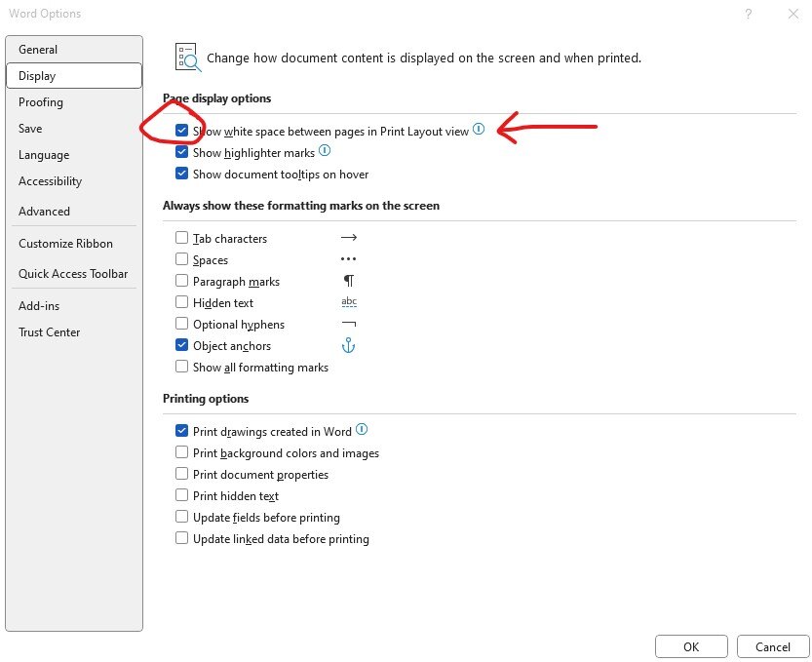The width and height of the screenshot is (812, 662).
Task: Click the object anchor symbol
Action: coord(349,345)
